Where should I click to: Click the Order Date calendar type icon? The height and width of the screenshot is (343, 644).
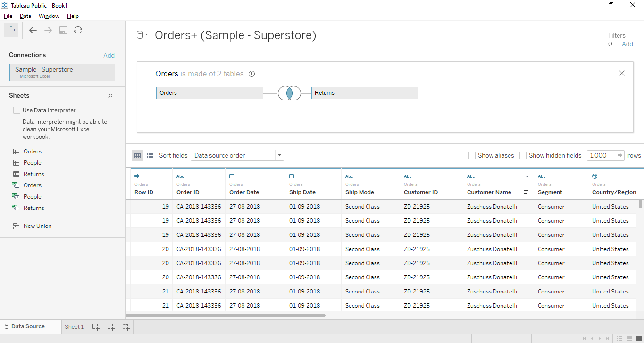coord(232,176)
